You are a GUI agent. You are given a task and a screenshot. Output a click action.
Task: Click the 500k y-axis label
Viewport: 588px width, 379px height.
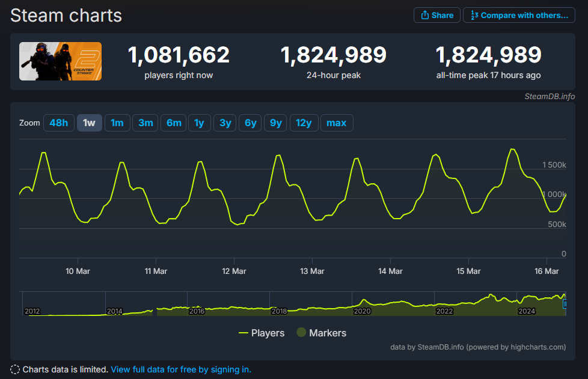(557, 224)
